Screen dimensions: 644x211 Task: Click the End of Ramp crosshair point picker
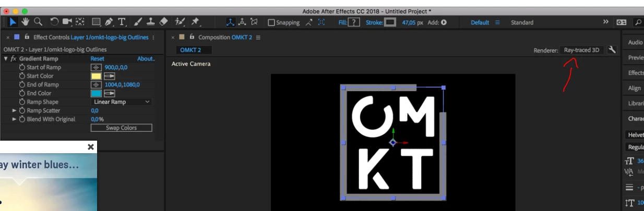pyautogui.click(x=96, y=84)
